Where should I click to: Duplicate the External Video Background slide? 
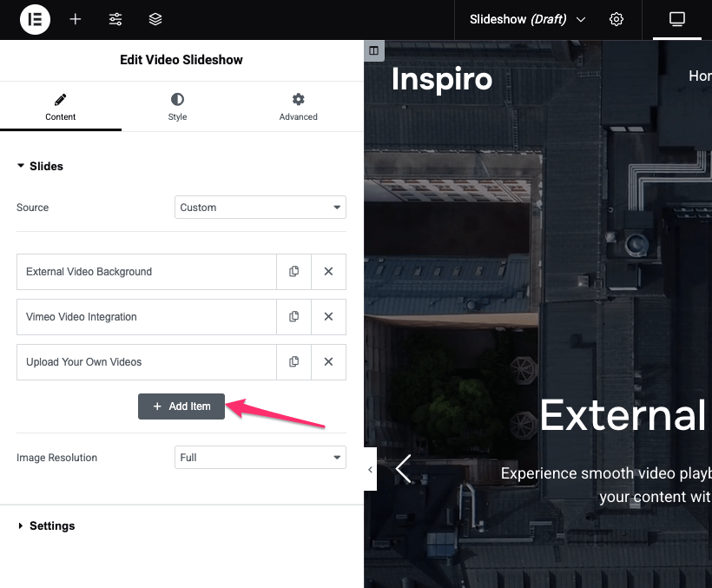pos(293,272)
